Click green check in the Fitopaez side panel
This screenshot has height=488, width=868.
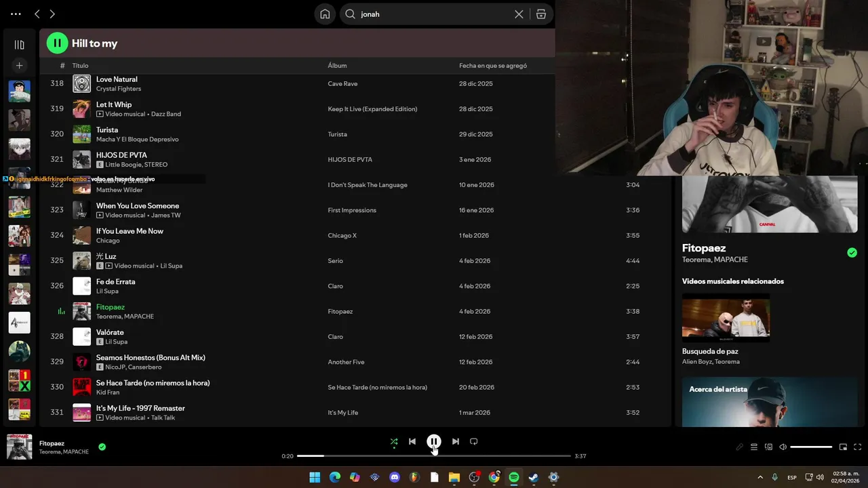pyautogui.click(x=852, y=253)
